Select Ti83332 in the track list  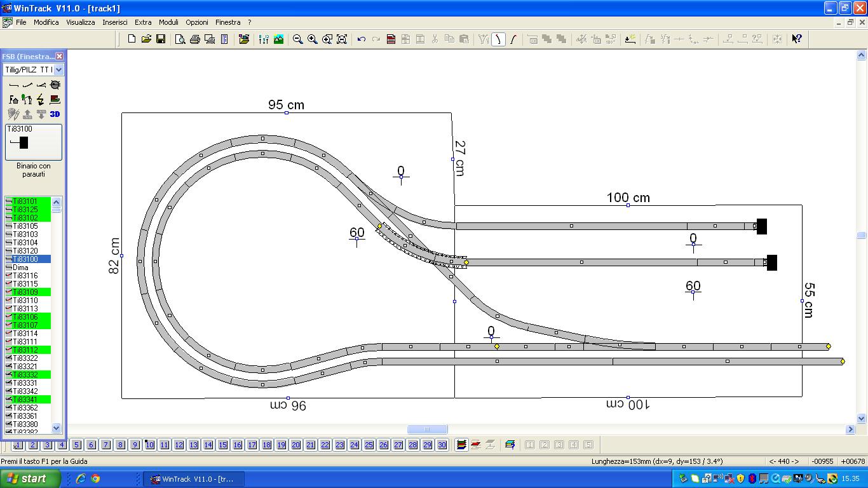[x=28, y=375]
